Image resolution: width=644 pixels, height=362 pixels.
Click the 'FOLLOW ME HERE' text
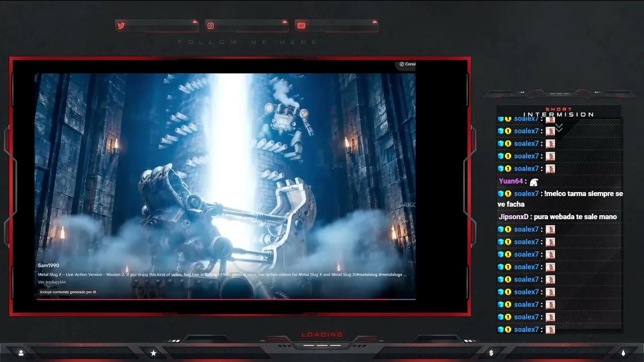(x=248, y=42)
